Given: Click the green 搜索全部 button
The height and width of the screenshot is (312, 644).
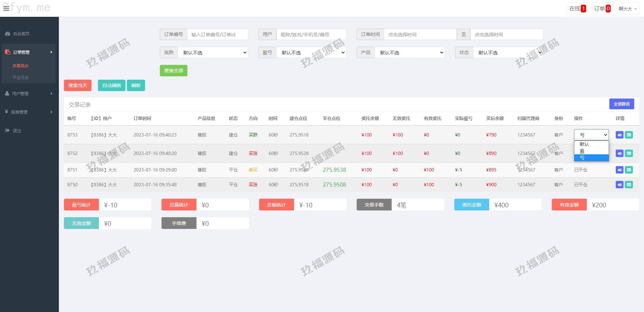Looking at the screenshot, I should click(x=173, y=71).
